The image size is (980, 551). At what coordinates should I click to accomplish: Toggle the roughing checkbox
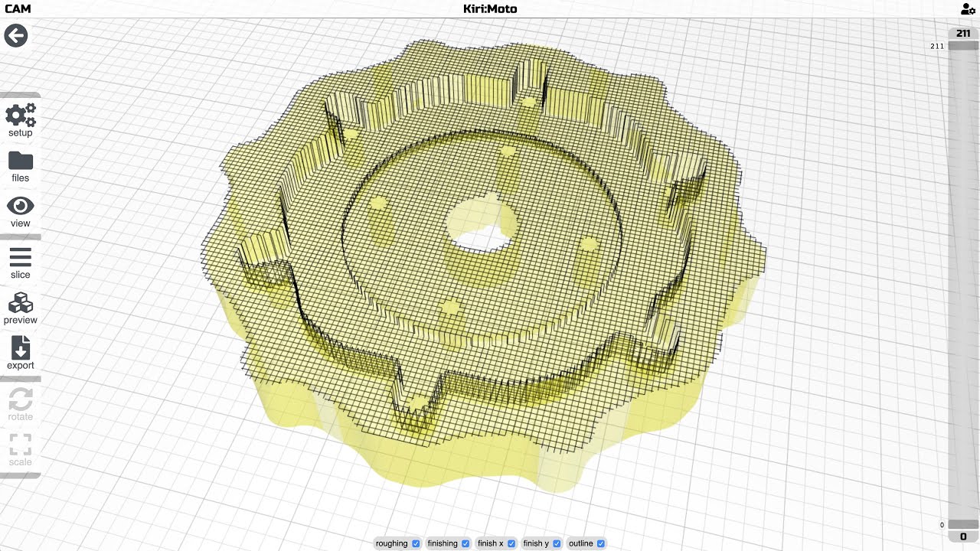point(416,543)
